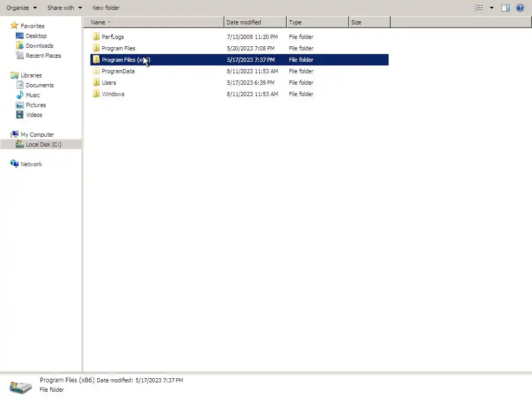
Task: Open Help with the question mark icon
Action: click(x=520, y=8)
